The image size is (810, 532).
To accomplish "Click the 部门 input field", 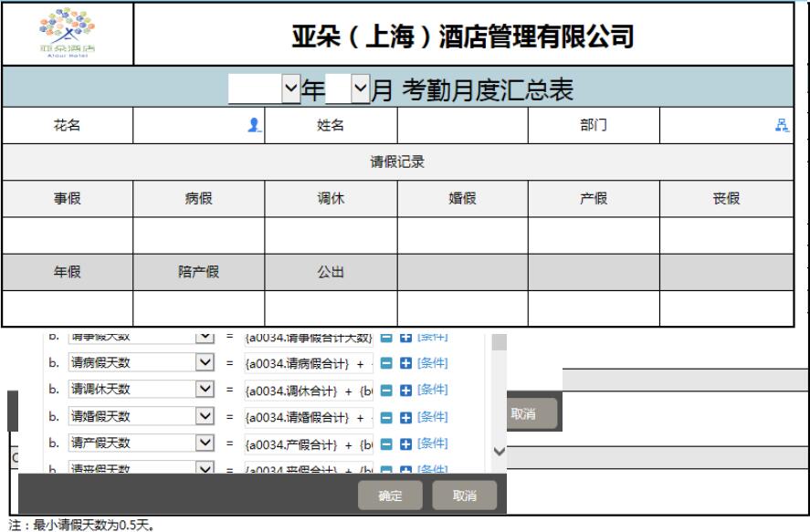I will click(726, 125).
